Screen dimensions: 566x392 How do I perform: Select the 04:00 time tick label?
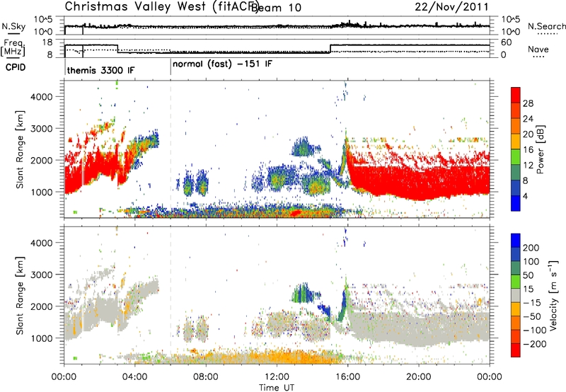tap(135, 377)
